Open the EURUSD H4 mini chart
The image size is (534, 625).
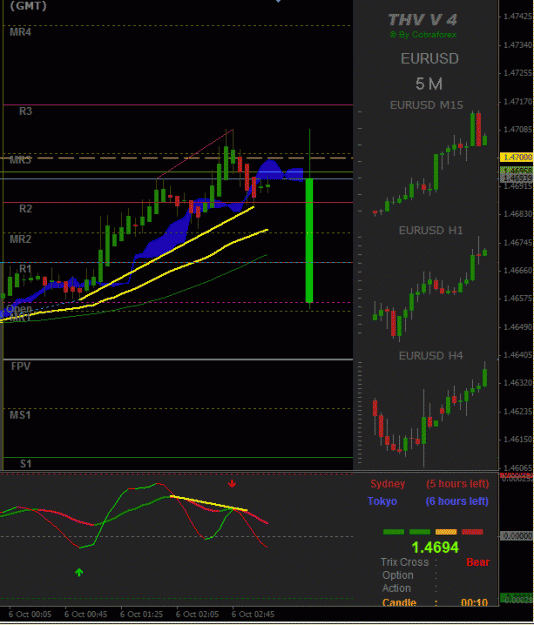click(x=430, y=415)
